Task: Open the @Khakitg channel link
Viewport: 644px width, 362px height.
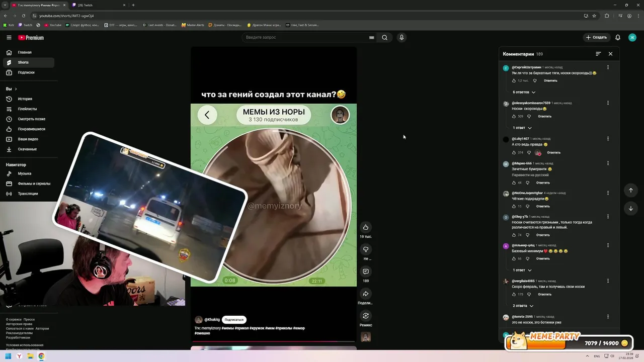Action: click(212, 320)
